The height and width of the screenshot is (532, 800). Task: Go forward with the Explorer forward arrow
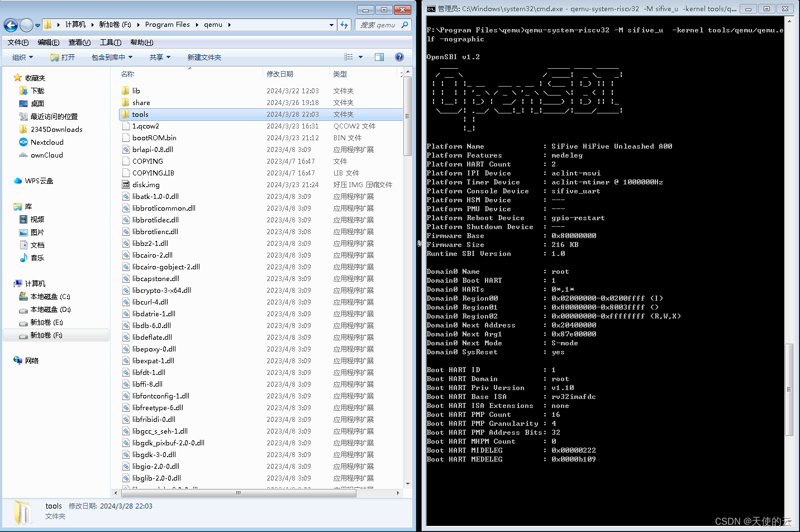point(26,25)
